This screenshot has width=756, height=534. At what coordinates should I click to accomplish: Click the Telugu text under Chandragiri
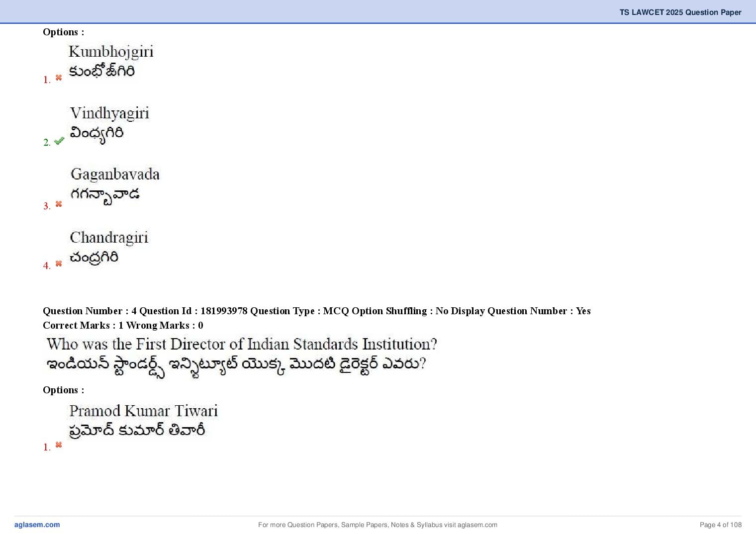(94, 257)
